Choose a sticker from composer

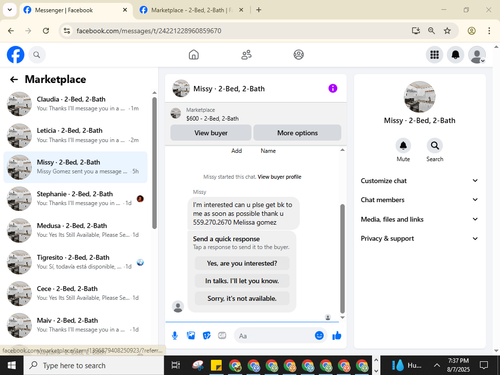tap(207, 336)
